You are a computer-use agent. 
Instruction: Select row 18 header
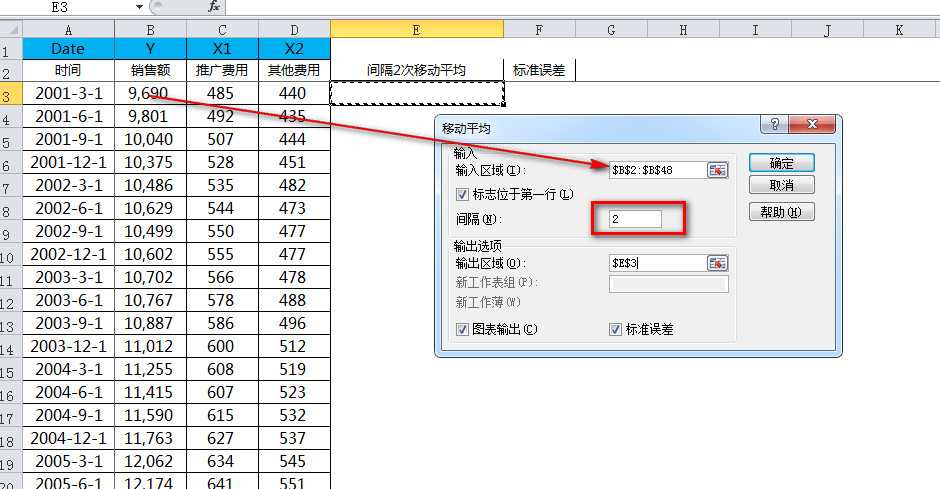[x=11, y=439]
